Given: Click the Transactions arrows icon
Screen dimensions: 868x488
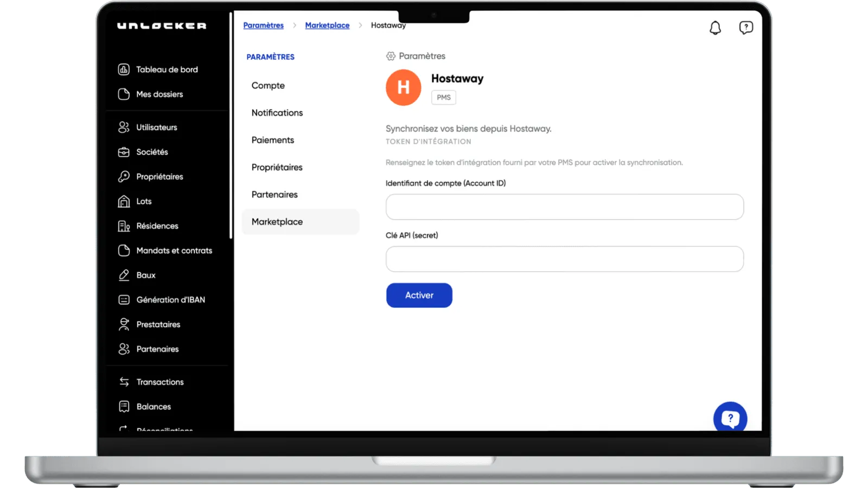Looking at the screenshot, I should point(124,382).
